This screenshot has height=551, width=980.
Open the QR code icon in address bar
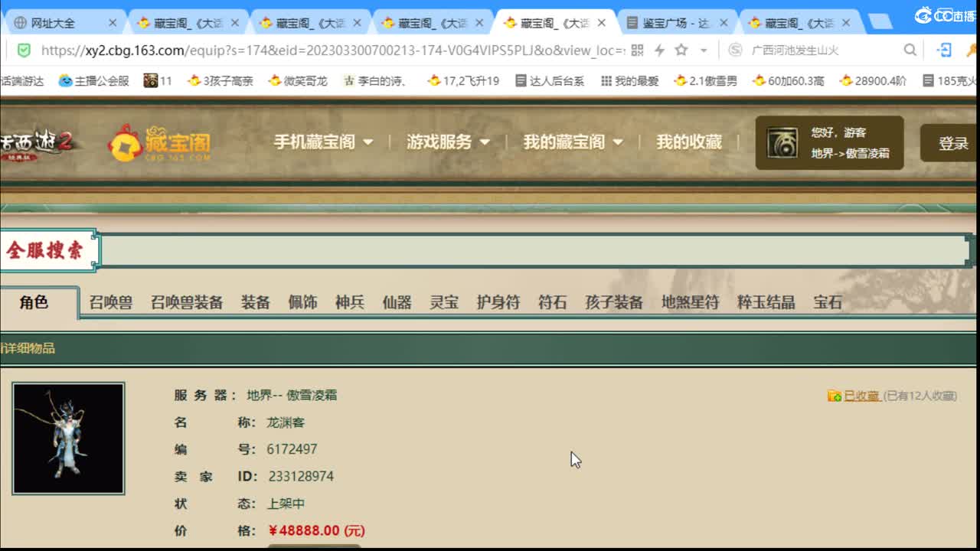[x=637, y=50]
